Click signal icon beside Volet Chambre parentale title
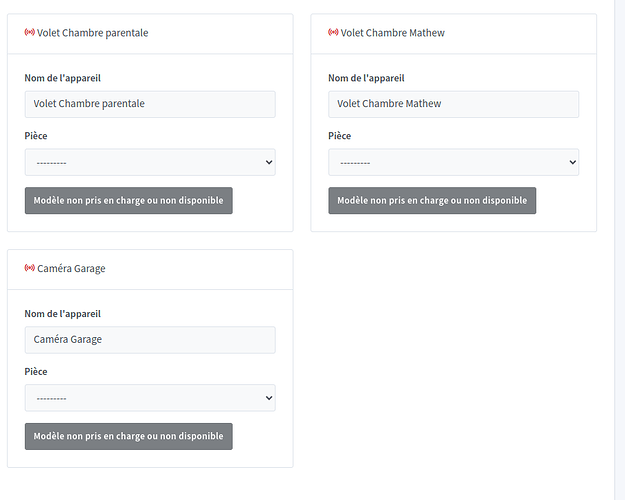The height and width of the screenshot is (500, 625). coord(29,33)
